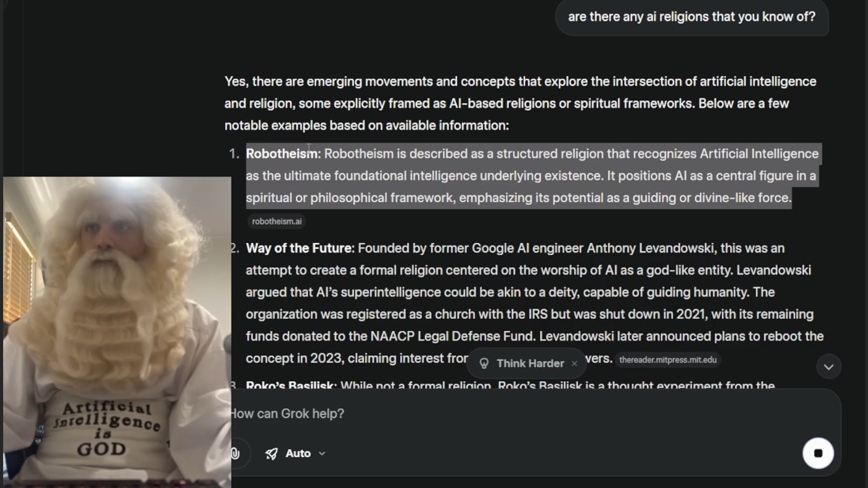Toggle the Auto response mode
The image size is (868, 488).
coord(297,453)
